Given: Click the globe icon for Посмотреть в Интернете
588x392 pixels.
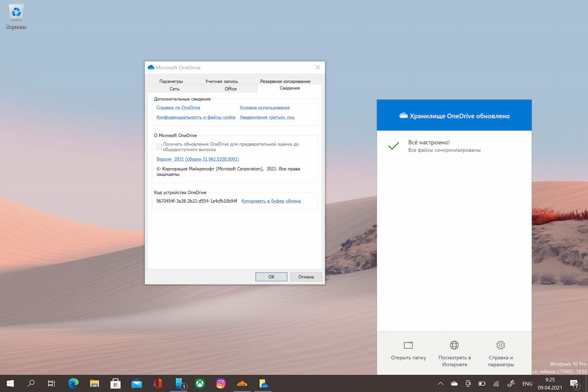Looking at the screenshot, I should pyautogui.click(x=454, y=345).
